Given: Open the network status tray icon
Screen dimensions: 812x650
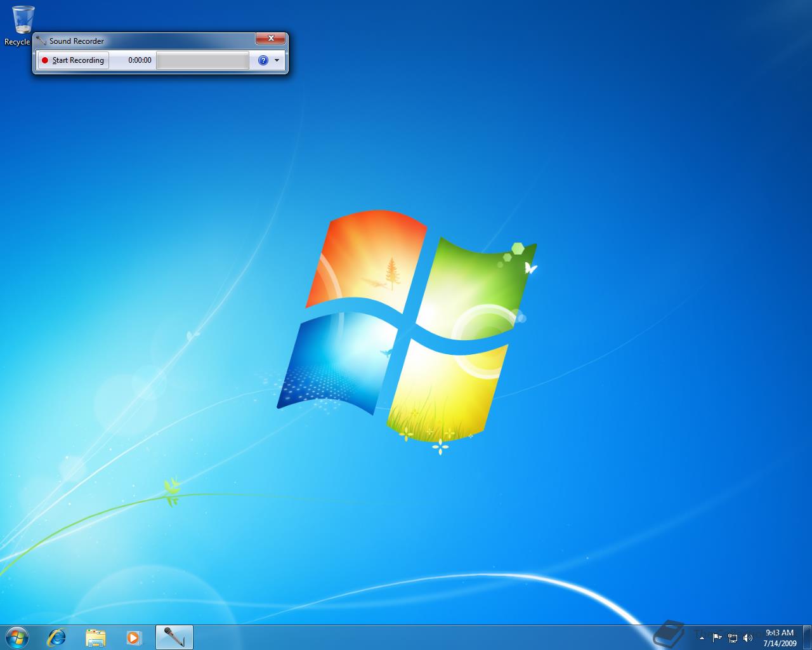Looking at the screenshot, I should (x=733, y=637).
